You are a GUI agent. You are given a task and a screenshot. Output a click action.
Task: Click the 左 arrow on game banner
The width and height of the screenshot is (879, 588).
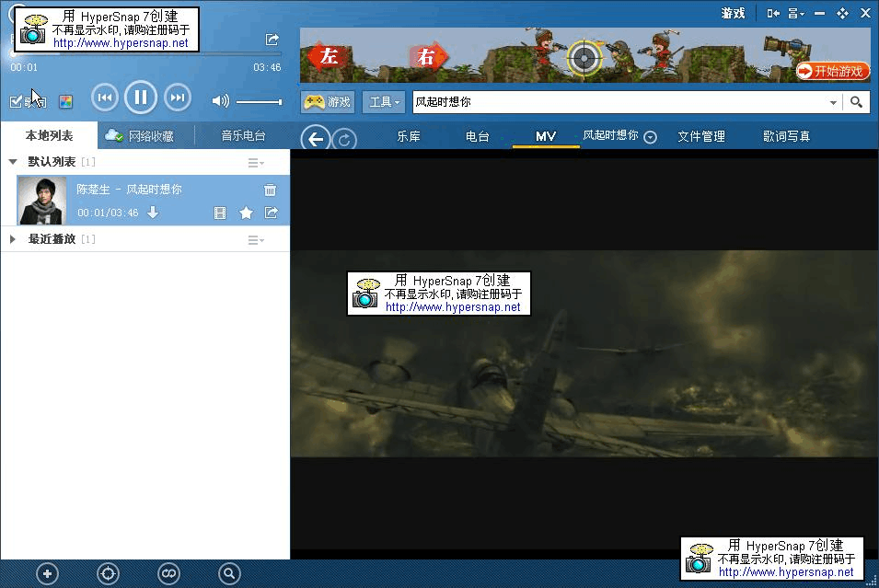click(328, 56)
